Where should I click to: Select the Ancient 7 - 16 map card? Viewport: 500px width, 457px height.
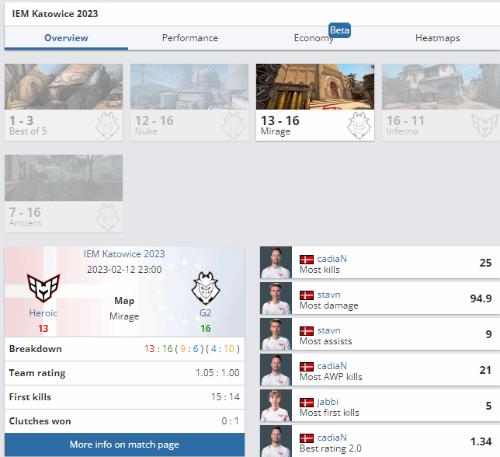(x=64, y=193)
